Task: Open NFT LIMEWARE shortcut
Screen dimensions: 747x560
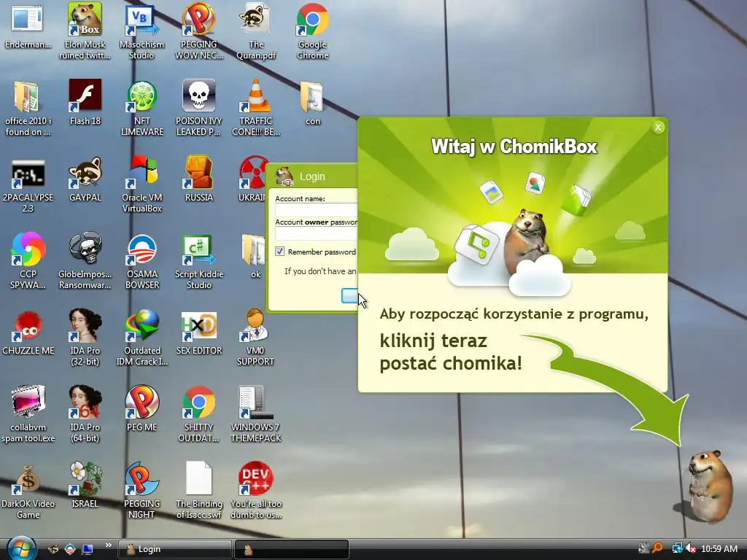Action: (x=142, y=109)
